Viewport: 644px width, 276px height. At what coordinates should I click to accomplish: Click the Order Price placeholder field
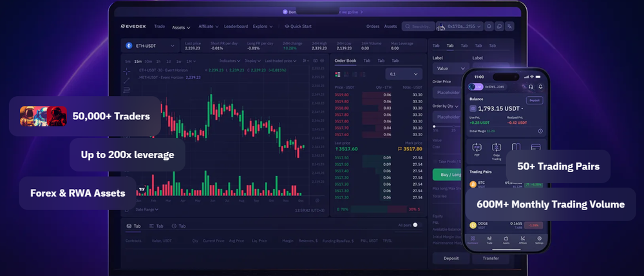(447, 93)
